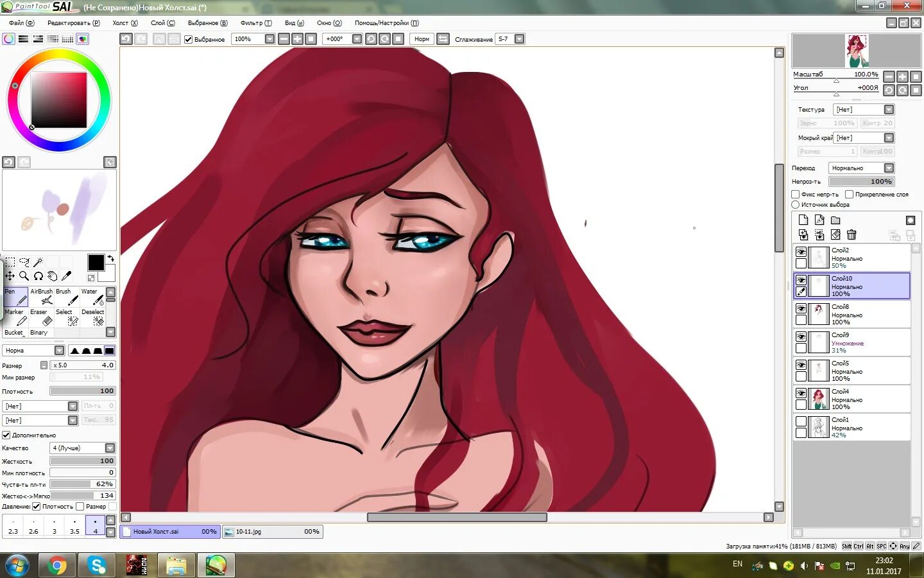The height and width of the screenshot is (578, 924).
Task: Show the color wheel panel
Action: (x=9, y=39)
